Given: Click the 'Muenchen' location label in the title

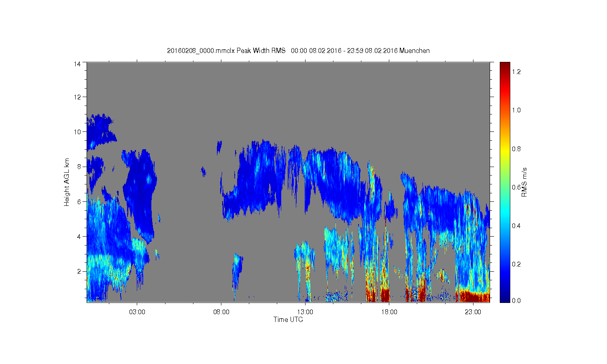Looking at the screenshot, I should pos(414,51).
